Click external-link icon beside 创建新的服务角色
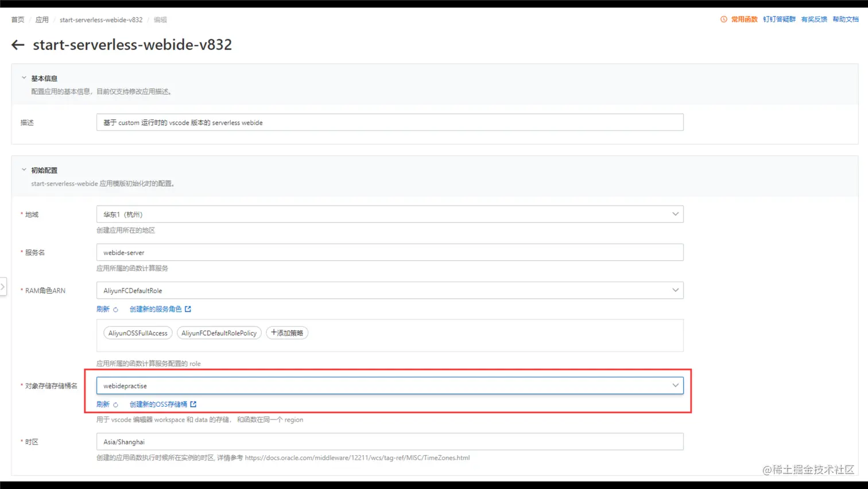Image resolution: width=868 pixels, height=489 pixels. point(188,309)
